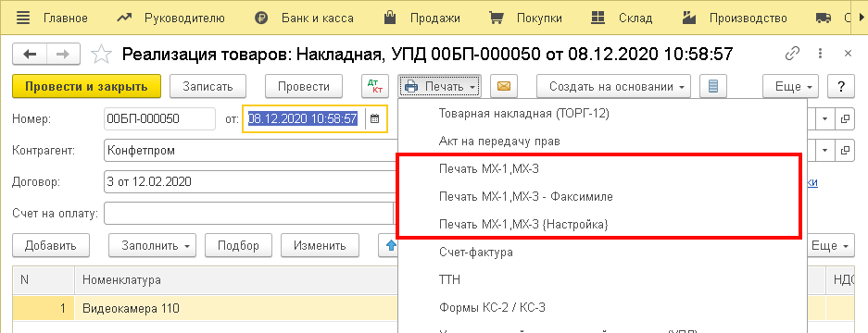This screenshot has height=333, width=868.
Task: Go forward with the right arrow button
Action: pos(63,54)
